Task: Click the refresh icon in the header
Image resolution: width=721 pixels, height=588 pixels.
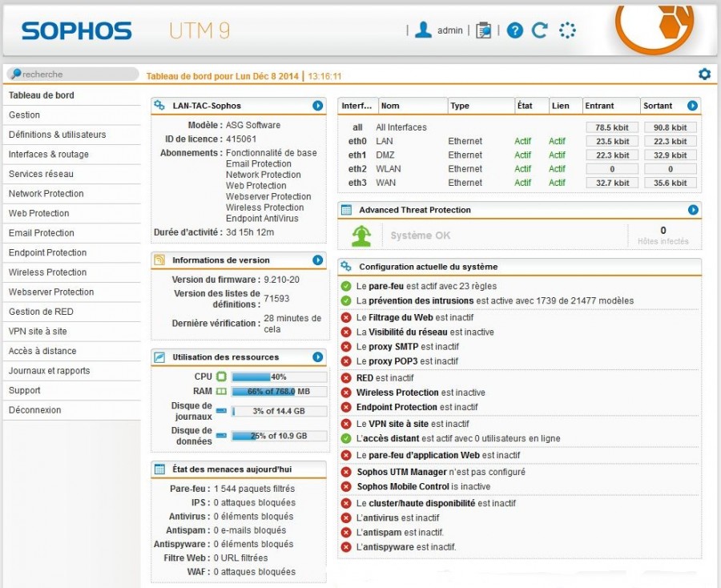Action: click(x=539, y=30)
